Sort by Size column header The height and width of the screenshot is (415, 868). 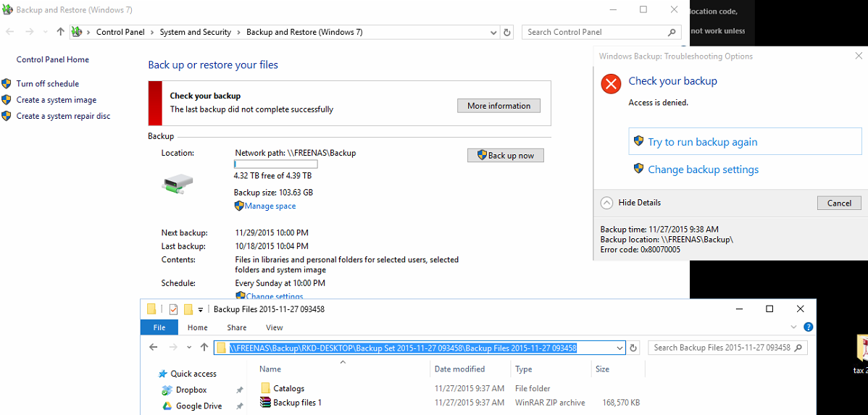pyautogui.click(x=602, y=369)
